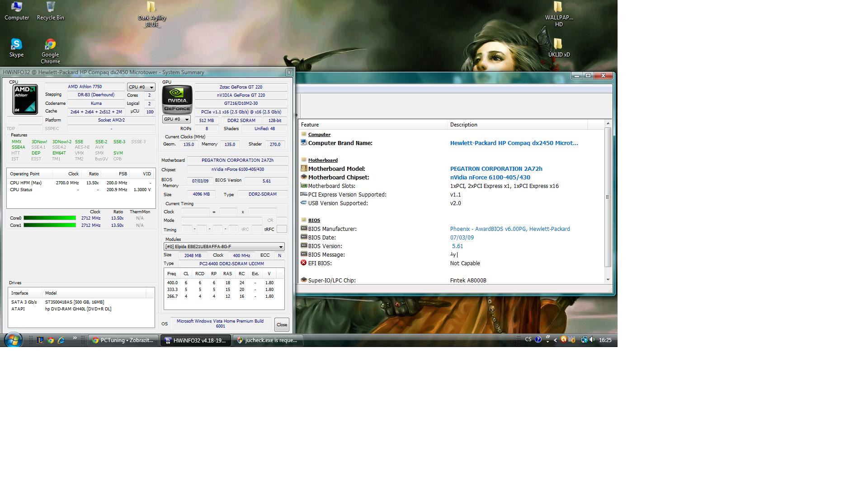
Task: Switch to jucheck.exe taskbar item
Action: (268, 340)
